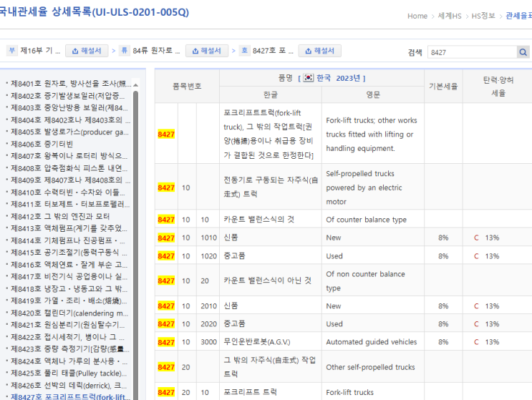Viewport: 532px width, 400px height.
Task: Click the 부 section badge icon
Action: (12, 51)
